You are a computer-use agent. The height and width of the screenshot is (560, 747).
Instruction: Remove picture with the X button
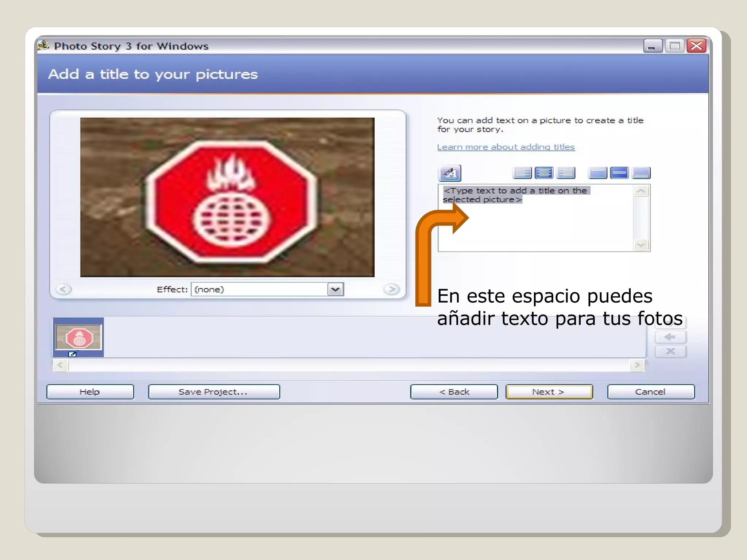[670, 351]
